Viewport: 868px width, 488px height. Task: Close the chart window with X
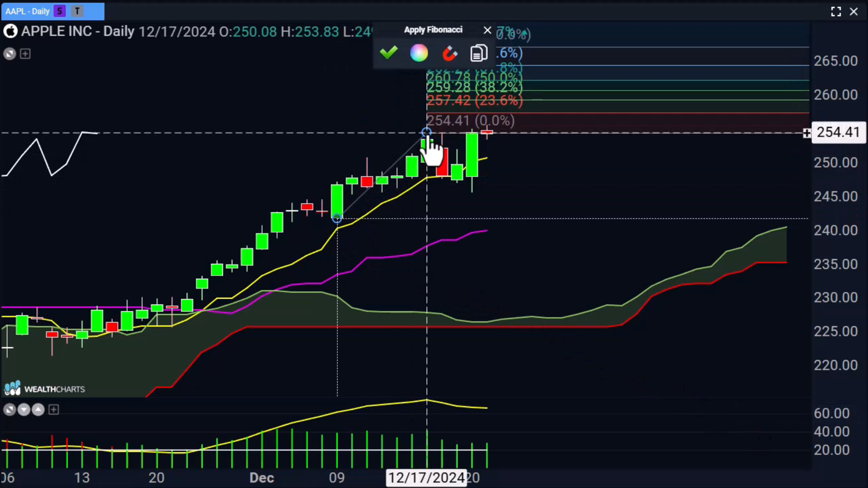854,12
